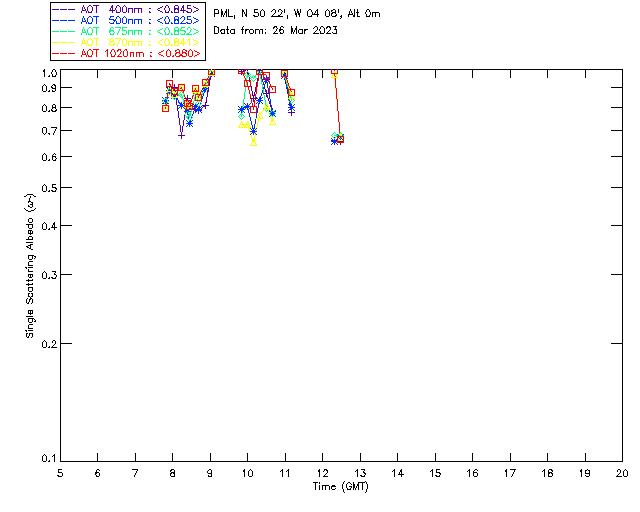Click the 'Data from: 26 Mar 2023' text
Viewport: 640px width, 512px height.
tap(276, 30)
